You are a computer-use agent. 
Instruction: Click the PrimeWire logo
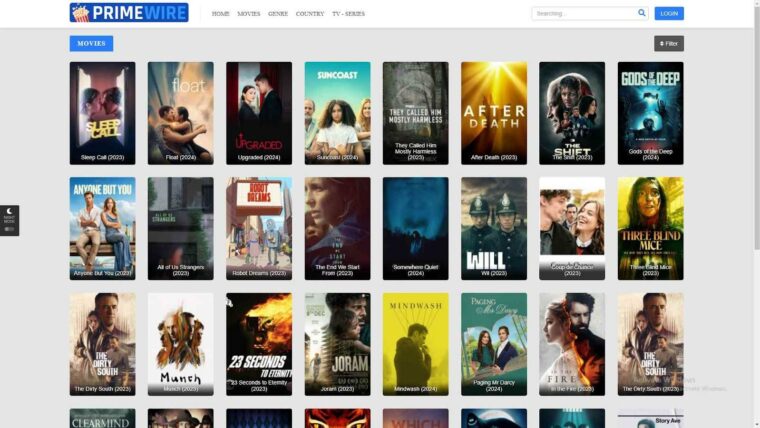tap(129, 13)
